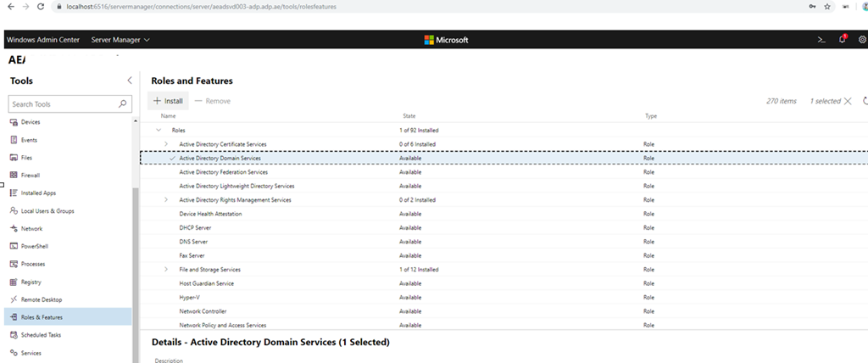Open Events tool icon
868x363 pixels.
tap(14, 140)
